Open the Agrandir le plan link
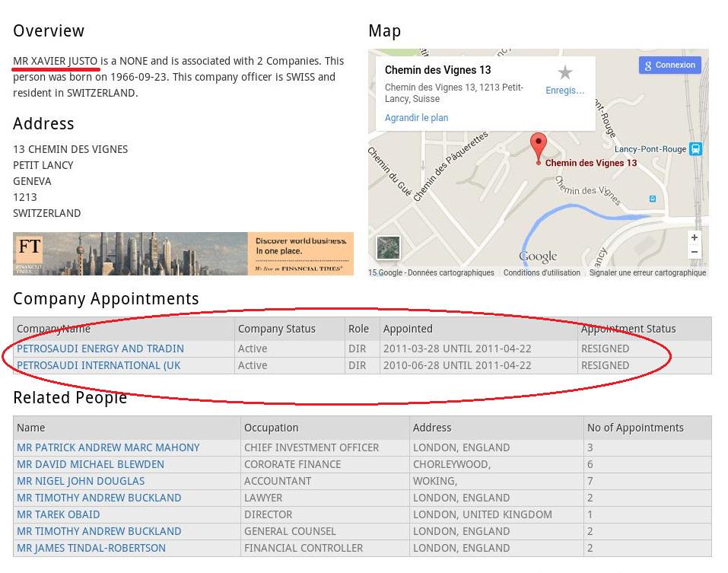Viewport: 728px width, 573px height. click(416, 117)
